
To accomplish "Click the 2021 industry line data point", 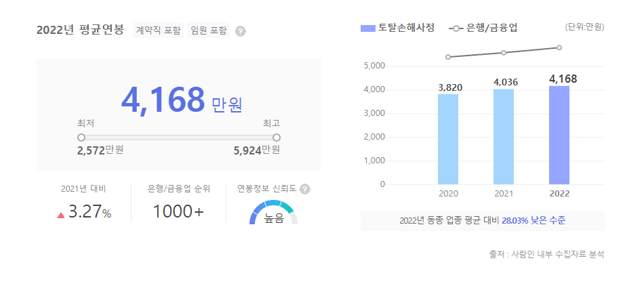I will [504, 53].
